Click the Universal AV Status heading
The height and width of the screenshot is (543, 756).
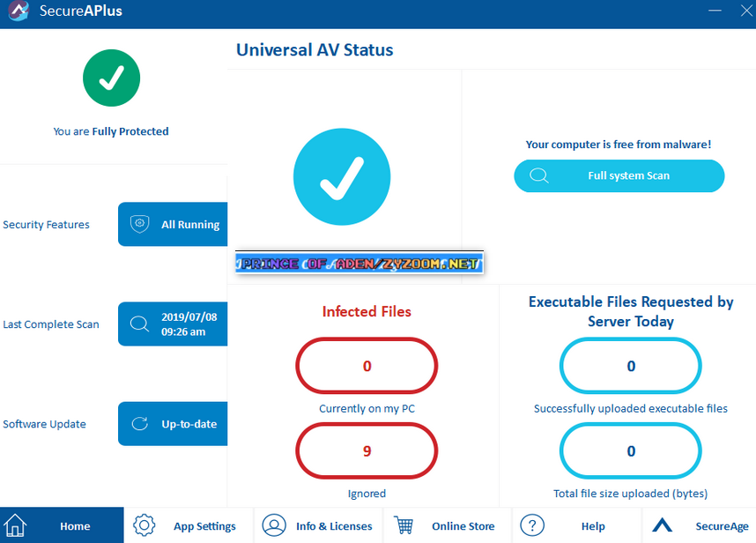pyautogui.click(x=315, y=50)
